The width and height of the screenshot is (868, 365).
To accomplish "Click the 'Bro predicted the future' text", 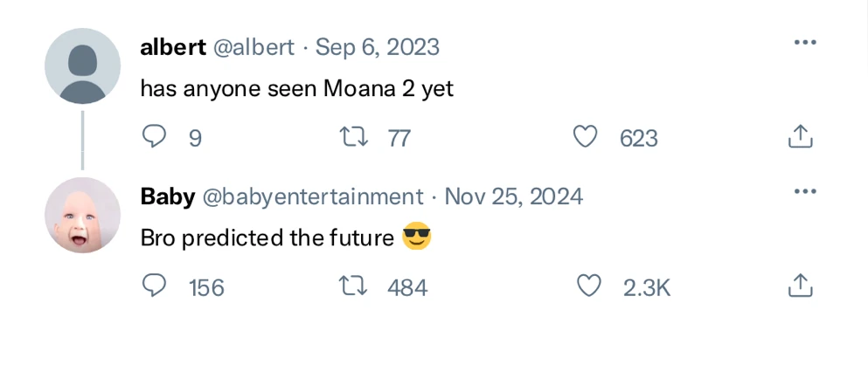I will 267,238.
